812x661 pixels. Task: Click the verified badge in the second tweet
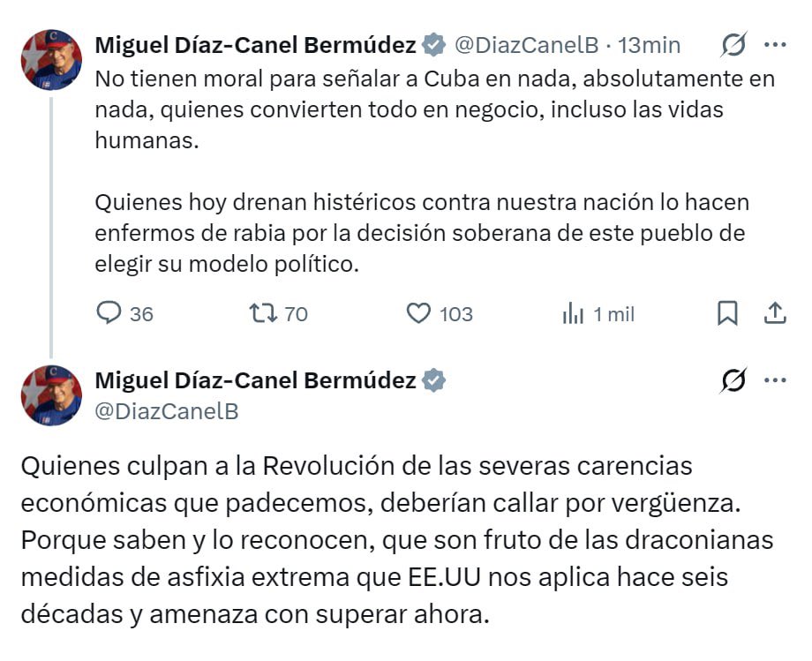click(x=433, y=381)
